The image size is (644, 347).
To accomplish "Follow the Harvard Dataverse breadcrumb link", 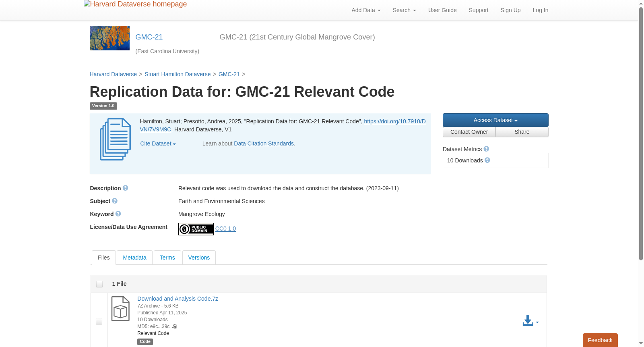I will click(x=113, y=74).
